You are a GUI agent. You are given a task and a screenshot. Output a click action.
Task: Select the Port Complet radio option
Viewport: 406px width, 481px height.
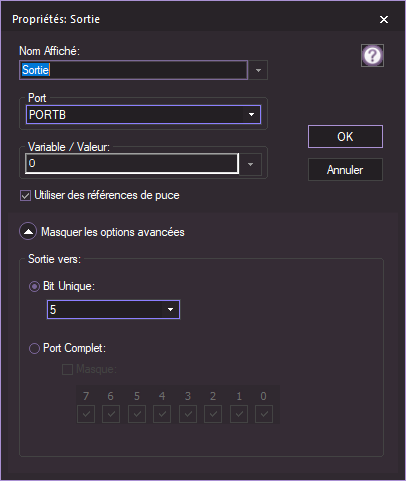[34, 348]
